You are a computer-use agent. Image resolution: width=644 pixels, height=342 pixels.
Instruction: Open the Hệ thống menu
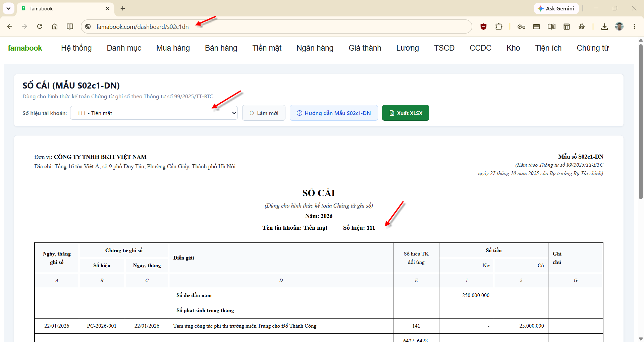click(x=76, y=48)
